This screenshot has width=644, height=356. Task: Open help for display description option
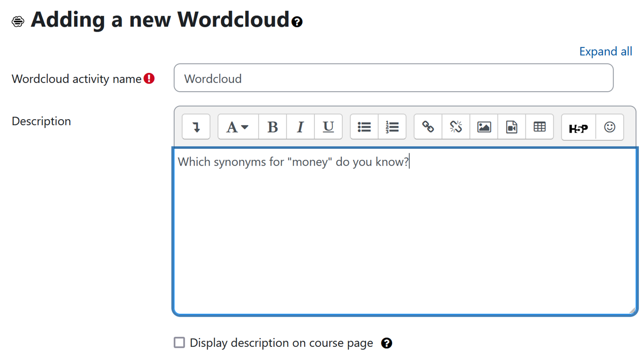coord(387,343)
